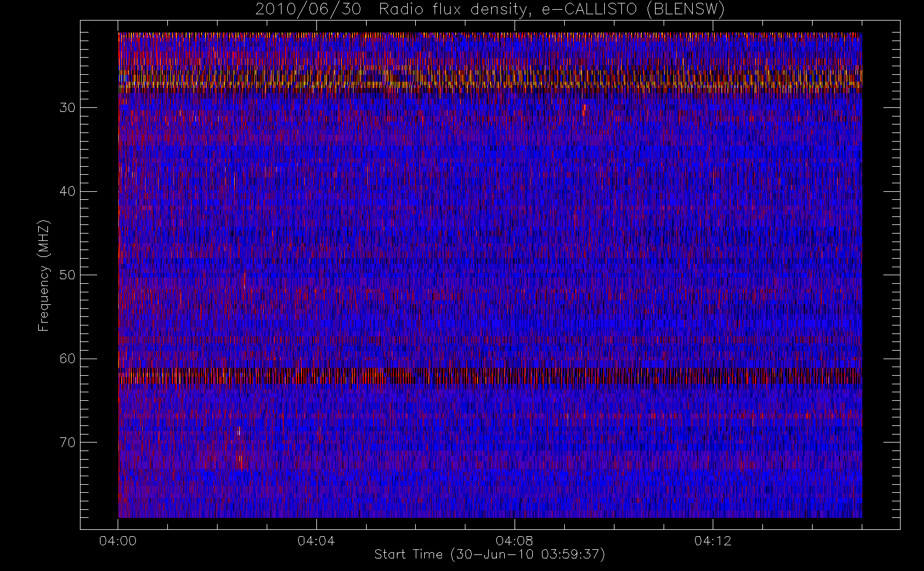
Task: Click the 30 MHz frequency tick label
Action: (67, 108)
